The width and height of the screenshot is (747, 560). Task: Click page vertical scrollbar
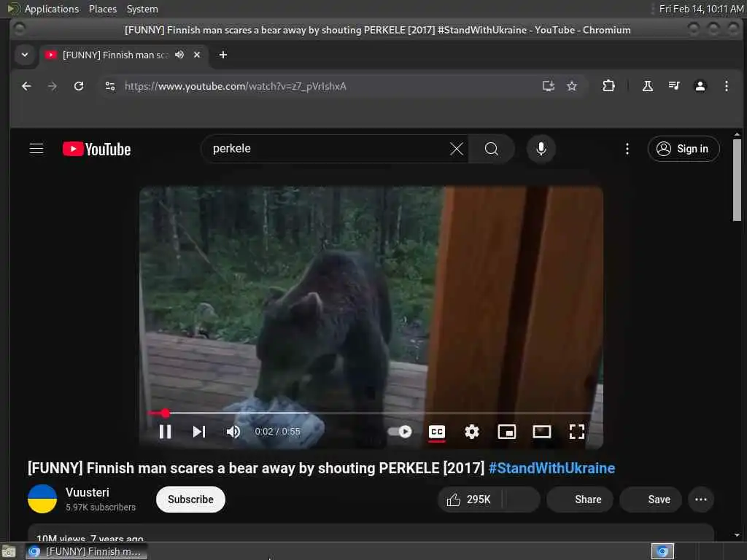point(737,180)
